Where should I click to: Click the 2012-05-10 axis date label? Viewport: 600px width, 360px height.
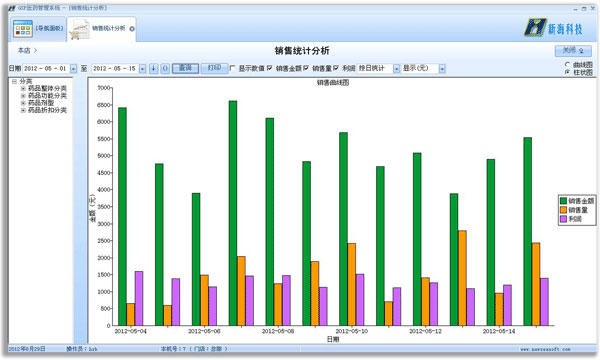[x=351, y=331]
